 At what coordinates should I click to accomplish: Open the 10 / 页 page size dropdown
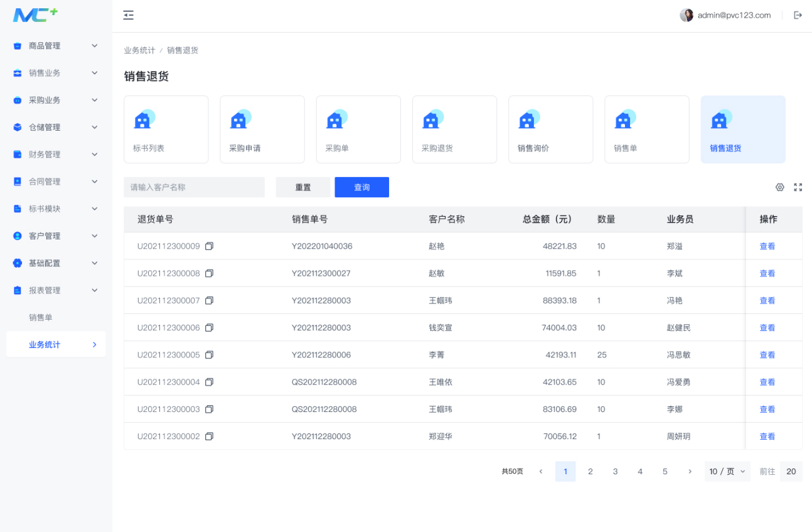click(727, 472)
